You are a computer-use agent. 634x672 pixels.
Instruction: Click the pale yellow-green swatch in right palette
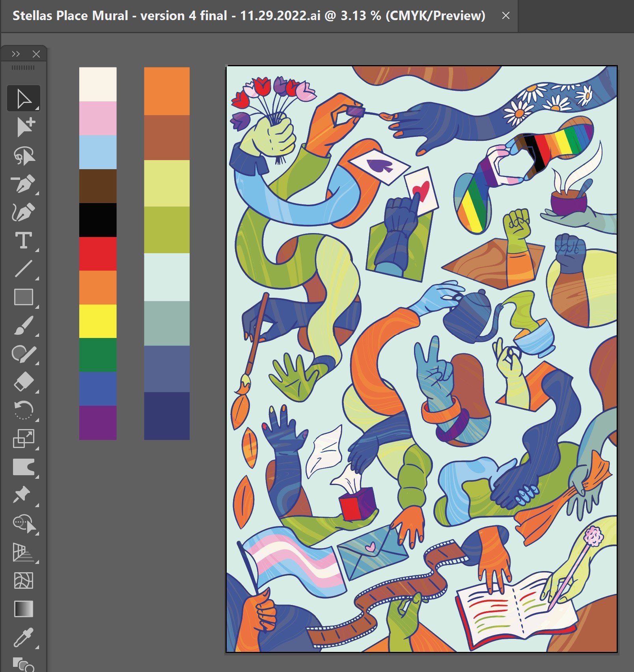point(167,183)
